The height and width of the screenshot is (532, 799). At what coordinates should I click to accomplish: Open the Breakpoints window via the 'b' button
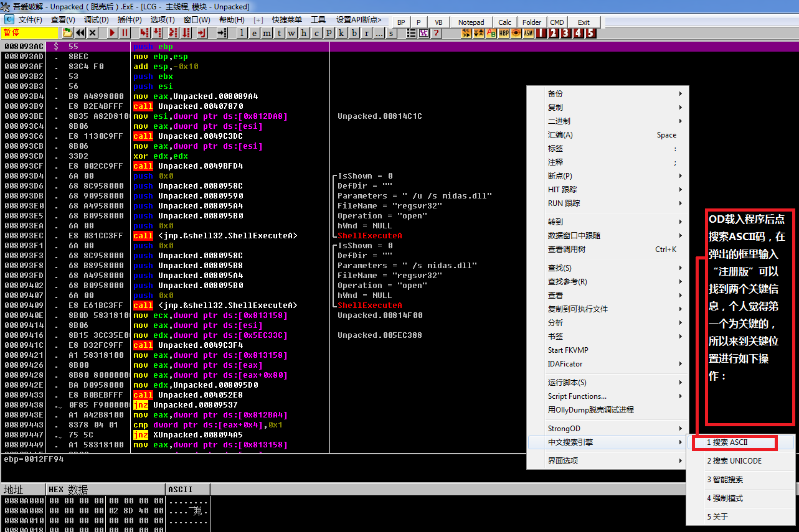354,33
